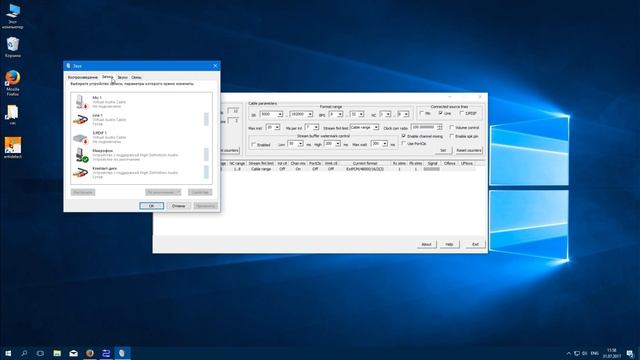Click the Clock corr ratio value field
640x360 pixels.
tap(424, 128)
